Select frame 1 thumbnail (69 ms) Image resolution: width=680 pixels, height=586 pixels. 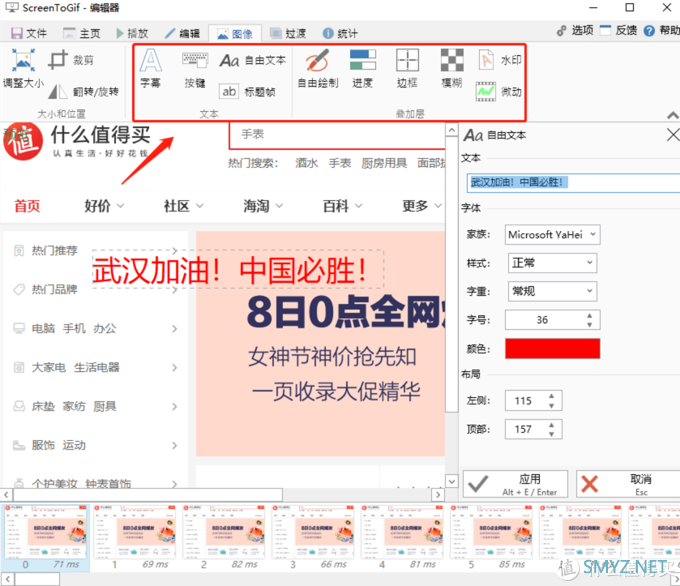tap(135, 537)
